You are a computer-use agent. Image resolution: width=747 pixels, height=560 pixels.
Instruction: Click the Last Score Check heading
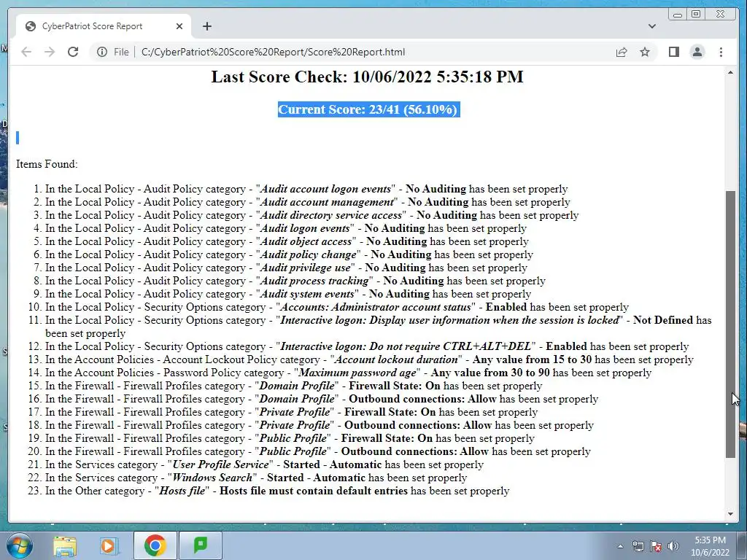coord(368,77)
